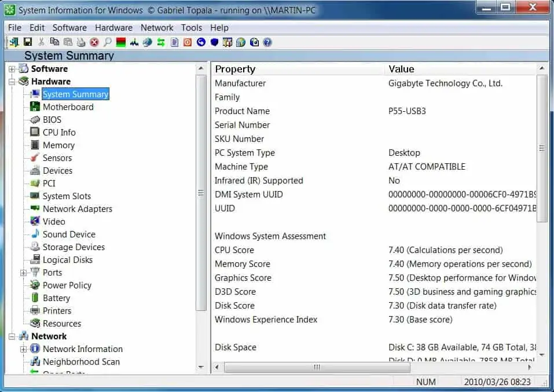Click the red circular X toolbar icon
The image size is (554, 392).
tap(94, 42)
